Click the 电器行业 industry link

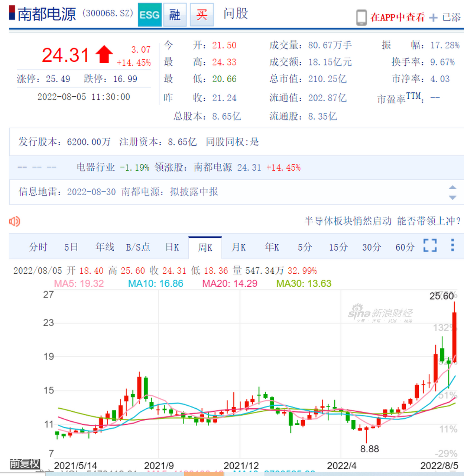tap(95, 167)
